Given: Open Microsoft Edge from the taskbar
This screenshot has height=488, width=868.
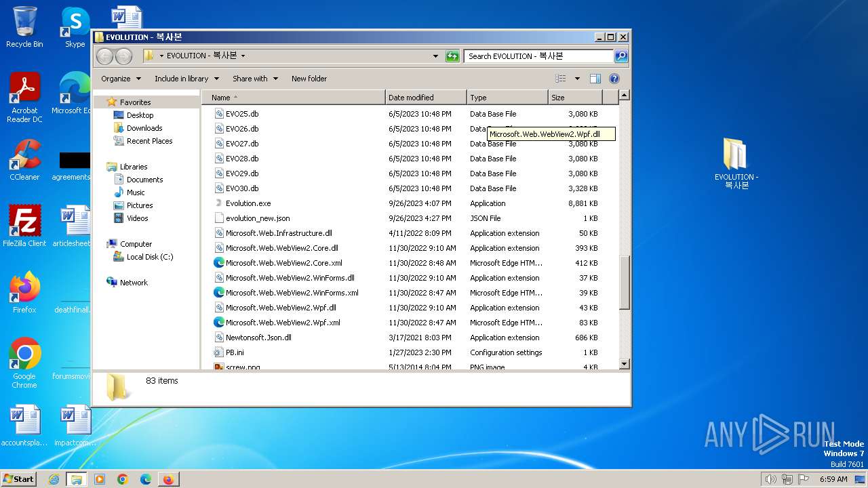Looking at the screenshot, I should click(145, 479).
